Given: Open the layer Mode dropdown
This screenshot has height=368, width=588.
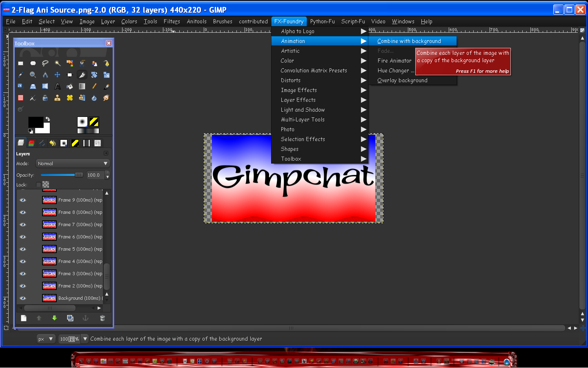Looking at the screenshot, I should pos(73,164).
